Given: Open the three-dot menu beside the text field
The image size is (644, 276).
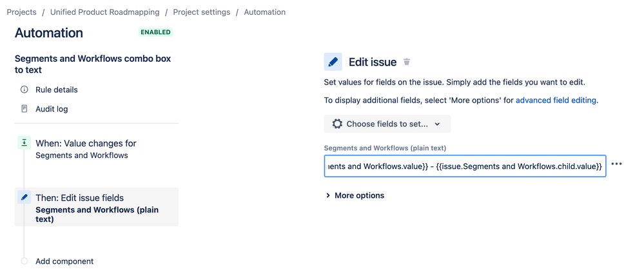Looking at the screenshot, I should 616,164.
